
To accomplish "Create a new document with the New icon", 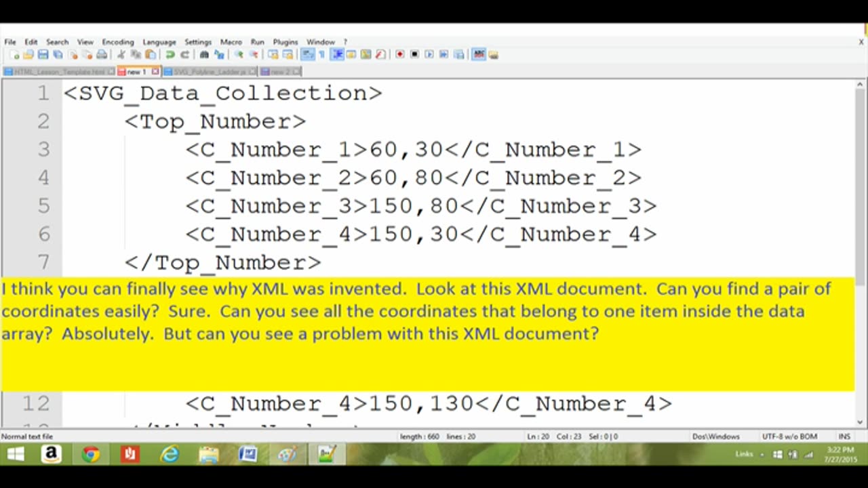I will 14,55.
